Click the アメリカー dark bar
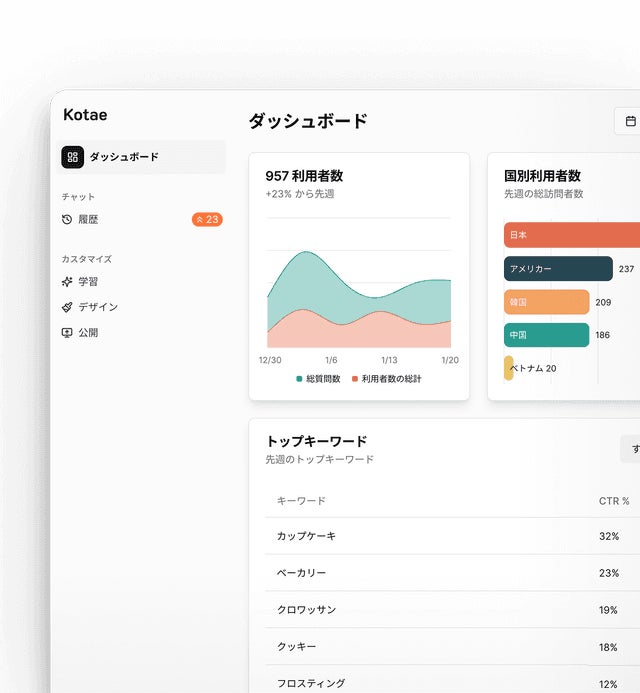640x693 pixels. (558, 269)
